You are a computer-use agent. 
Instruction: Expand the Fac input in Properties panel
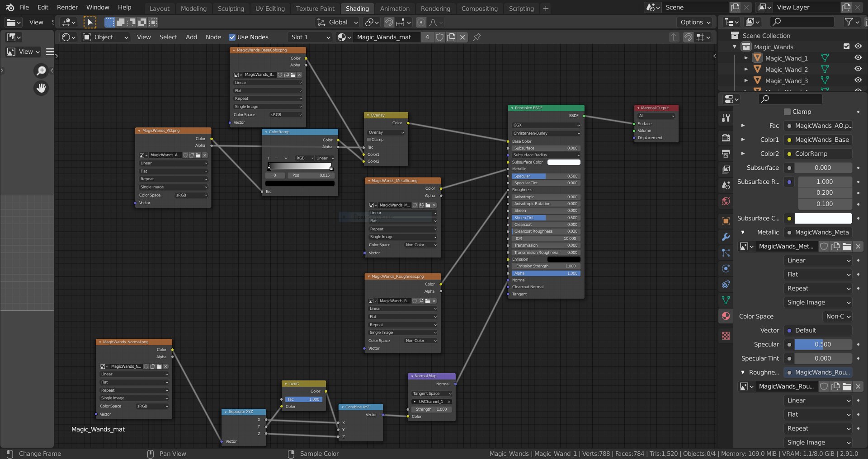tap(743, 126)
